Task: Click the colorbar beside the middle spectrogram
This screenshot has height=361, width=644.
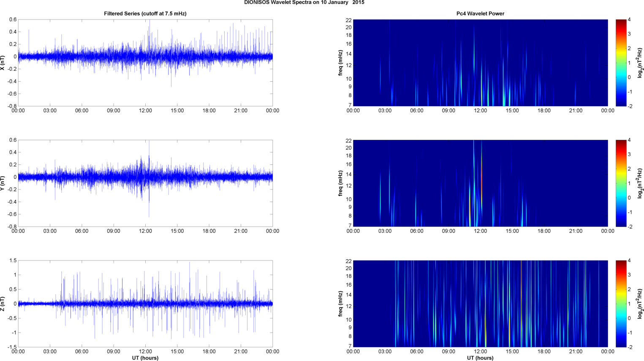Action: pyautogui.click(x=621, y=183)
